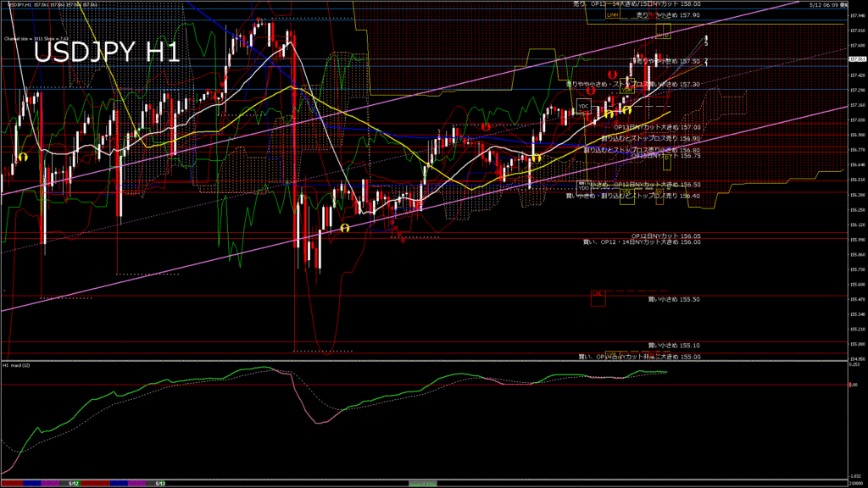Click the green label on bottom bar
Image resolution: width=868 pixels, height=488 pixels.
pos(422,484)
